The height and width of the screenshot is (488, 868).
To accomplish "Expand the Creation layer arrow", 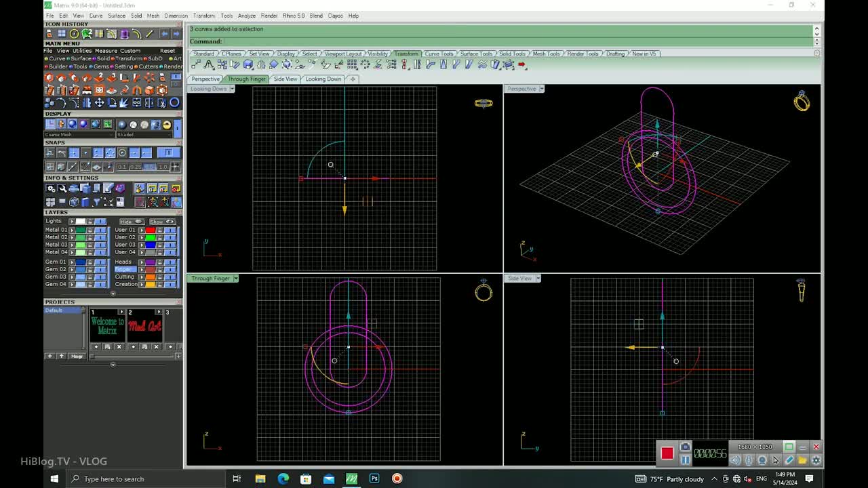I will pyautogui.click(x=142, y=285).
